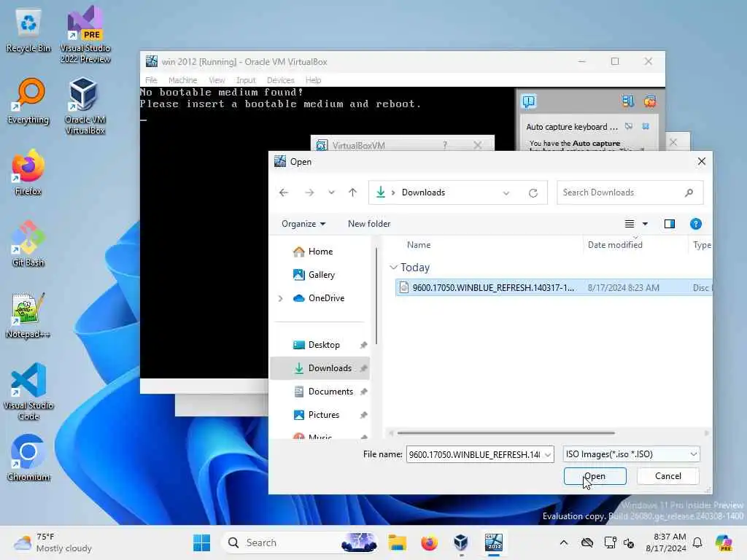Click the help question mark in VirtualBoxVM dialog
Viewport: 747px width, 560px height.
click(x=445, y=145)
